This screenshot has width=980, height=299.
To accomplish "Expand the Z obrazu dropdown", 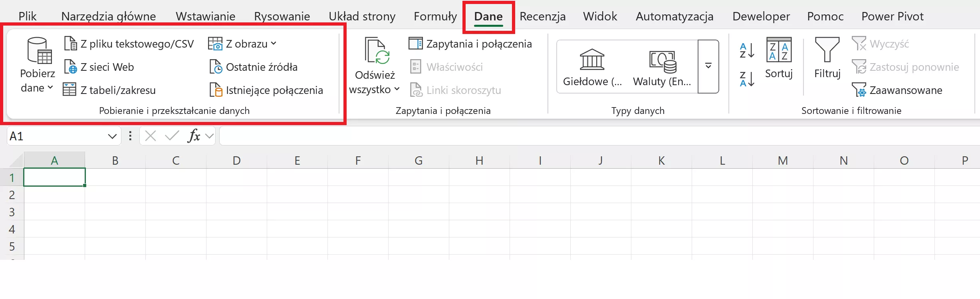I will pyautogui.click(x=273, y=44).
